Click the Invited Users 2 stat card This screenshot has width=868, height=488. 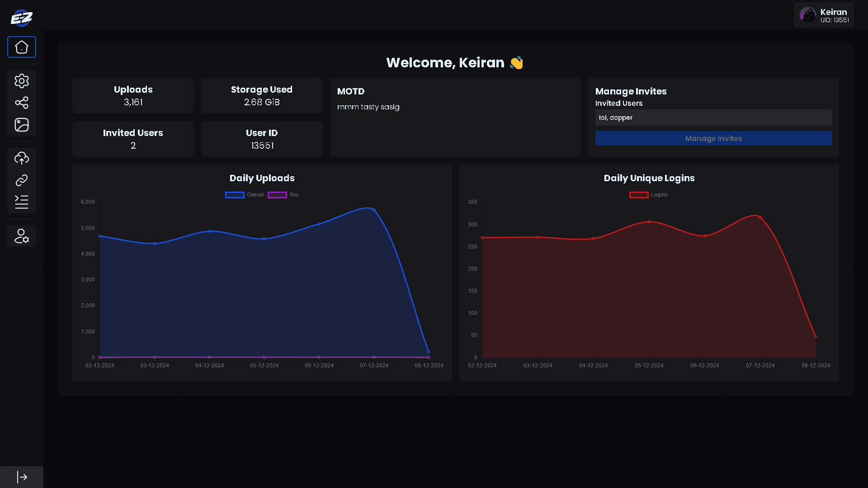pyautogui.click(x=133, y=139)
